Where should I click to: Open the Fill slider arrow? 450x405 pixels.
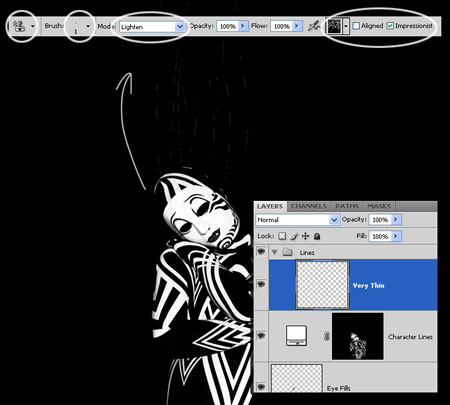click(396, 236)
